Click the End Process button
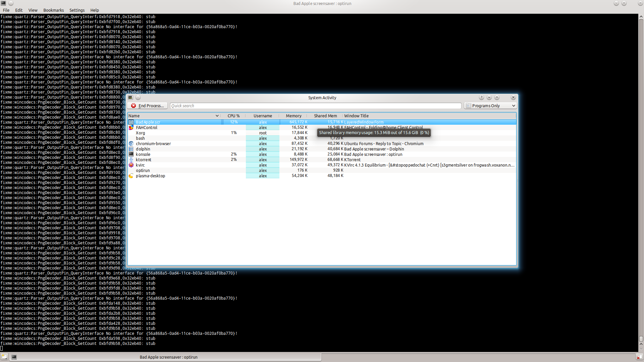The height and width of the screenshot is (362, 644). click(147, 106)
